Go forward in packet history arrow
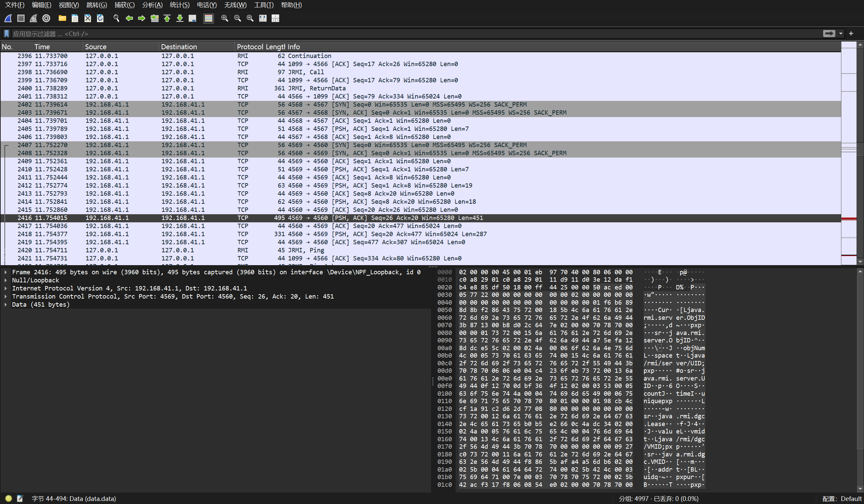The image size is (864, 504). click(x=142, y=18)
